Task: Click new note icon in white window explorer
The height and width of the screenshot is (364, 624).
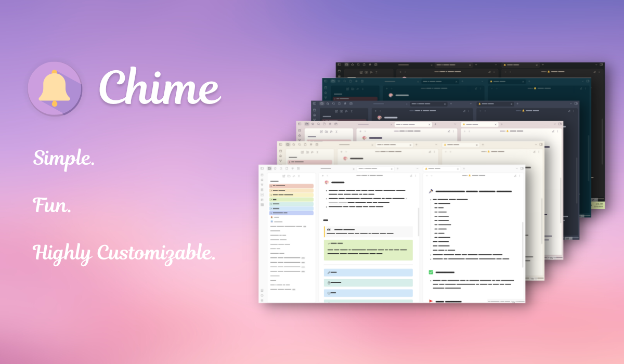Action: click(x=283, y=176)
